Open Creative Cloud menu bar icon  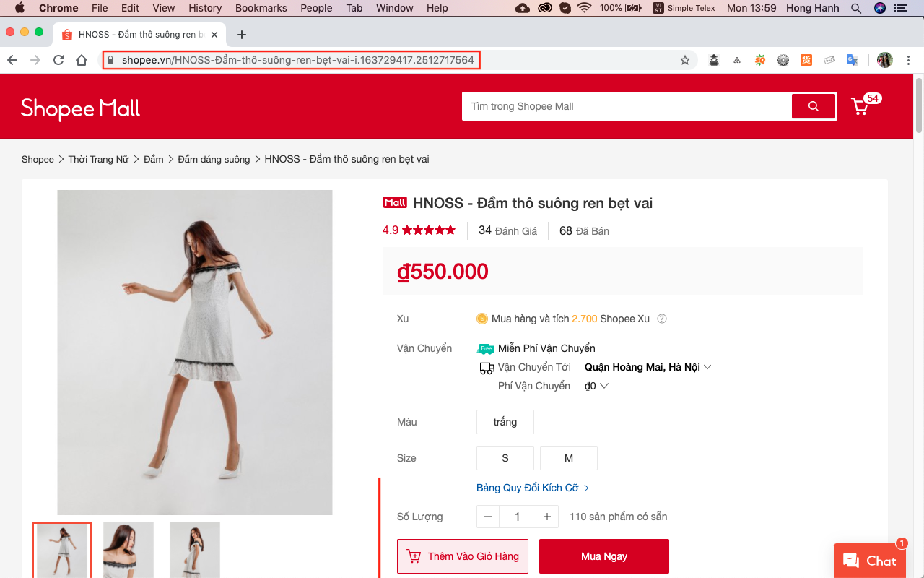point(545,8)
